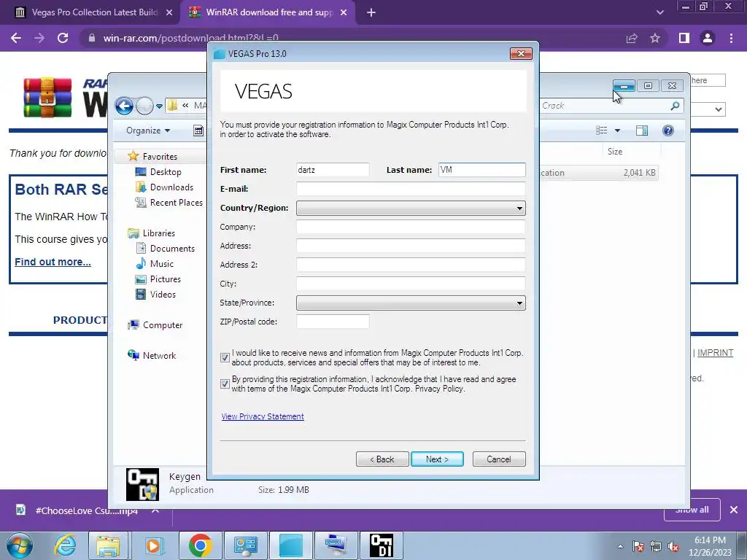Open Explorer recent locations dropdown arrow
This screenshot has height=560, width=747.
coord(159,106)
